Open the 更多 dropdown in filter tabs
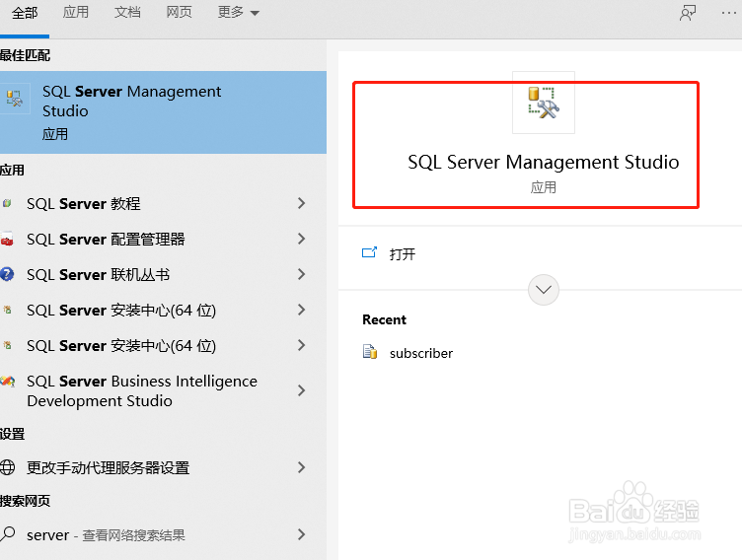 [239, 13]
